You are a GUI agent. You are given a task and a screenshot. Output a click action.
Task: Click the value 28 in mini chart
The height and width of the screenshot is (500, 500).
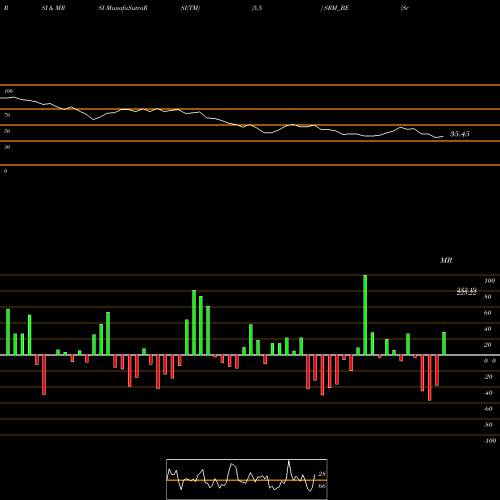click(x=322, y=474)
